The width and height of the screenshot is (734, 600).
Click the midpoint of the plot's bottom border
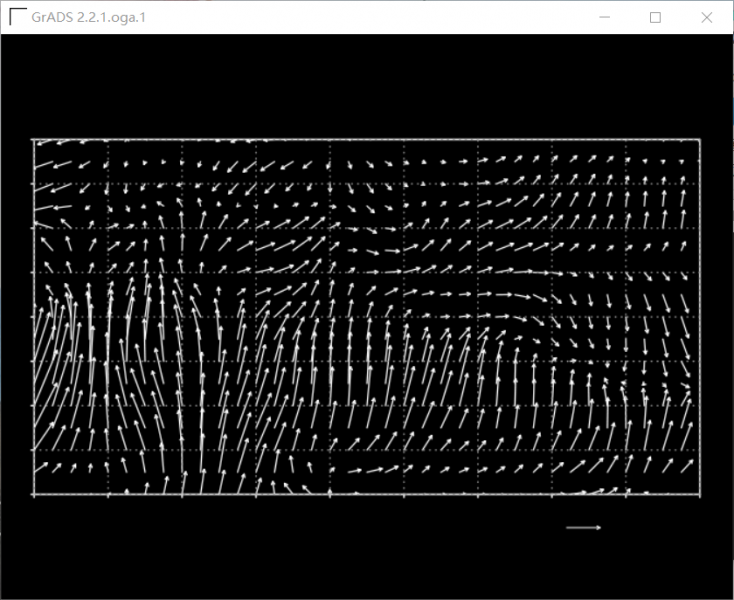366,494
